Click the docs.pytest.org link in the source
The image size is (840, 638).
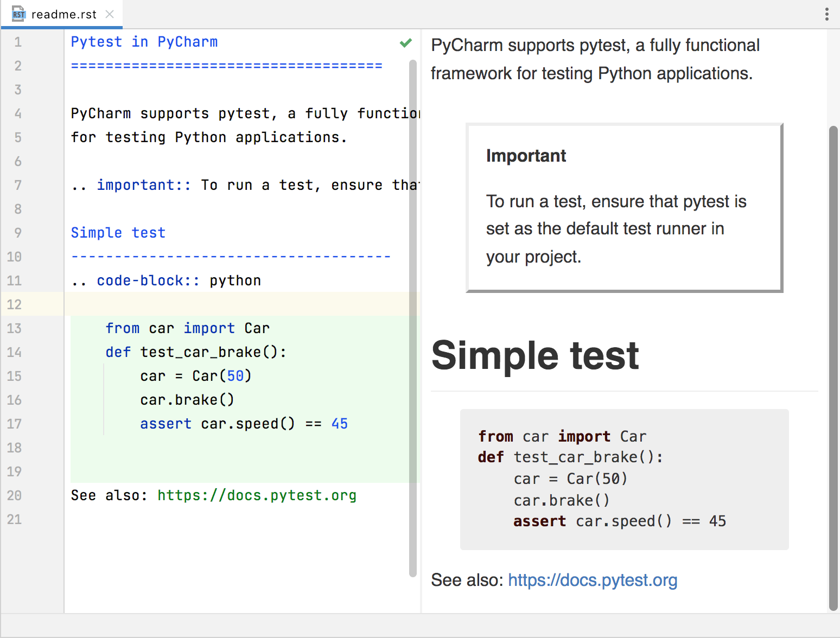click(x=257, y=495)
